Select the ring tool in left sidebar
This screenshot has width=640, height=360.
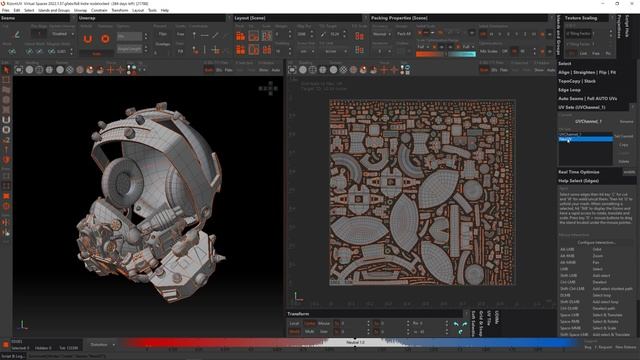pyautogui.click(x=6, y=130)
